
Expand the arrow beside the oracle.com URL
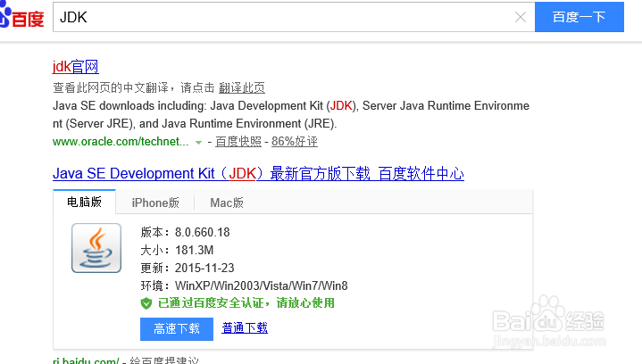pyautogui.click(x=198, y=142)
